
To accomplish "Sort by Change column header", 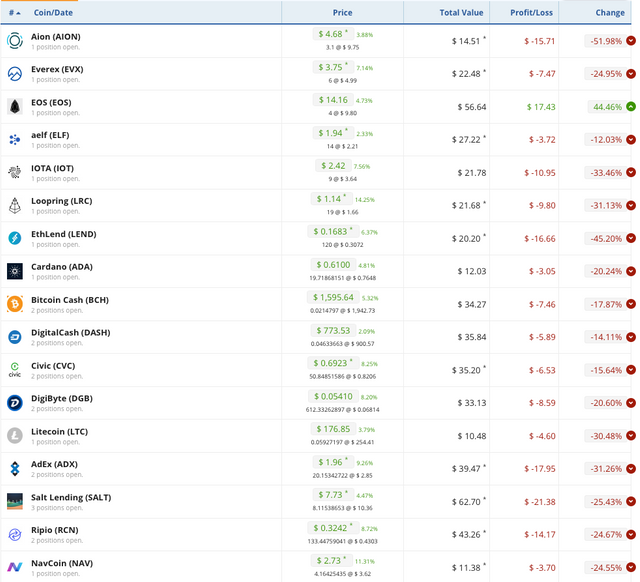I will click(610, 13).
